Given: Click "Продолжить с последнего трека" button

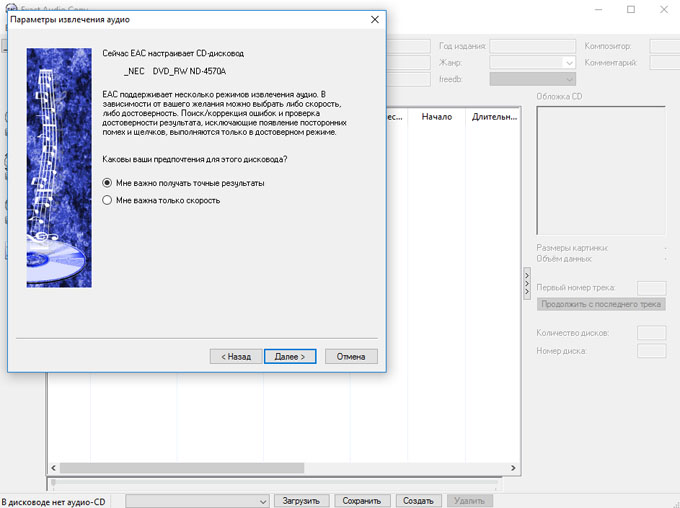Looking at the screenshot, I should (x=601, y=304).
